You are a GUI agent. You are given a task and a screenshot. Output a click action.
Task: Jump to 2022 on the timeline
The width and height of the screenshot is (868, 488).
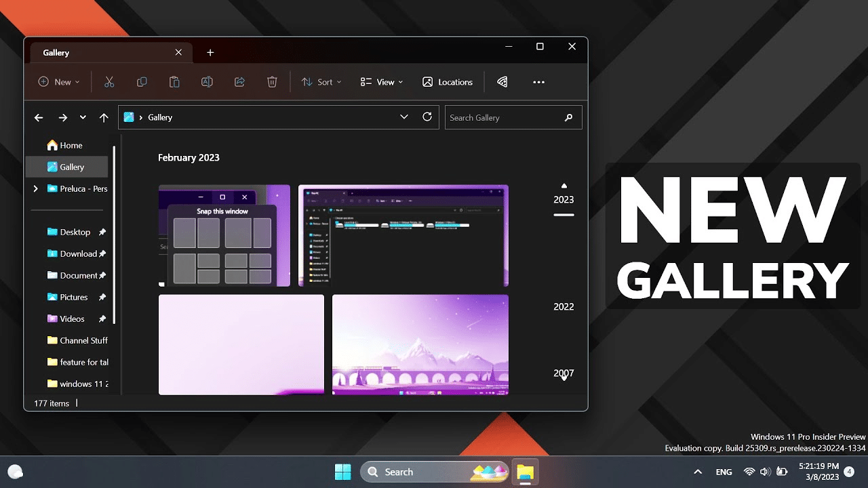click(x=564, y=306)
